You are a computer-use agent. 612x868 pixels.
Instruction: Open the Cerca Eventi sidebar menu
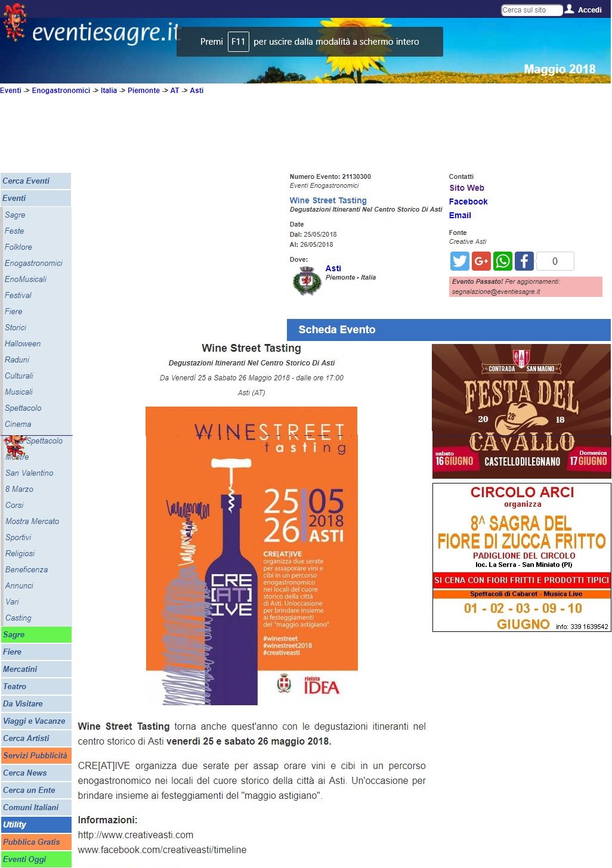[36, 181]
